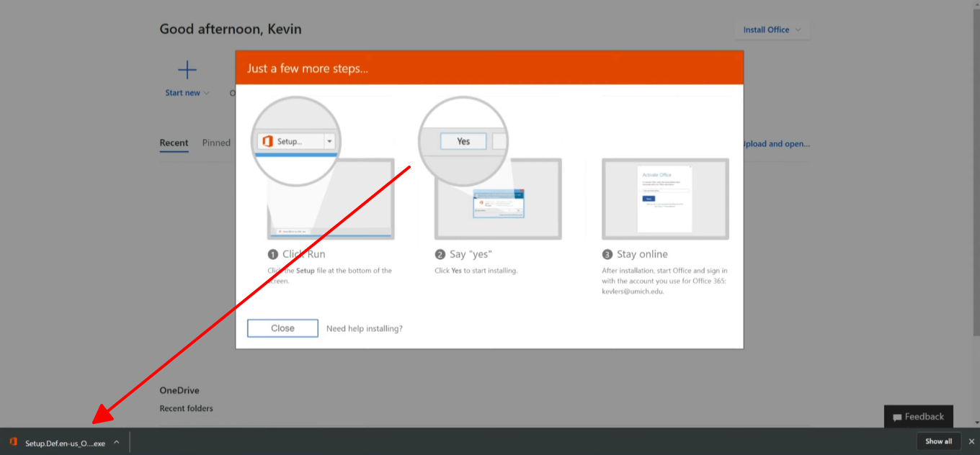
Task: Select the OneDrive heading
Action: click(x=179, y=390)
